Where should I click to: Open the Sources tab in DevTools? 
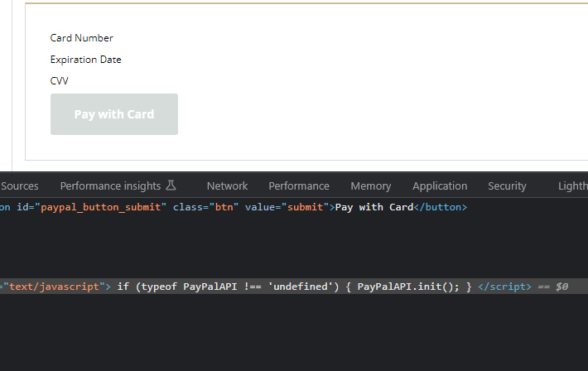[19, 186]
